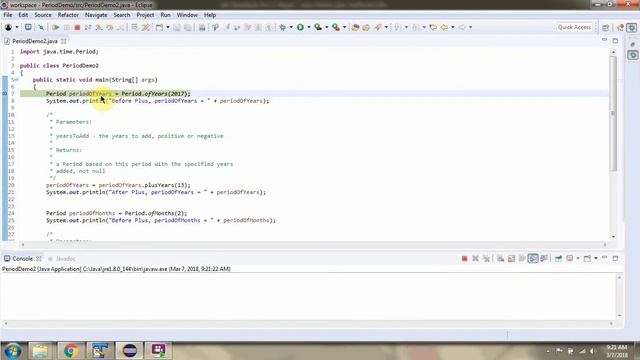
Task: Click the Windows Start button
Action: [13, 351]
